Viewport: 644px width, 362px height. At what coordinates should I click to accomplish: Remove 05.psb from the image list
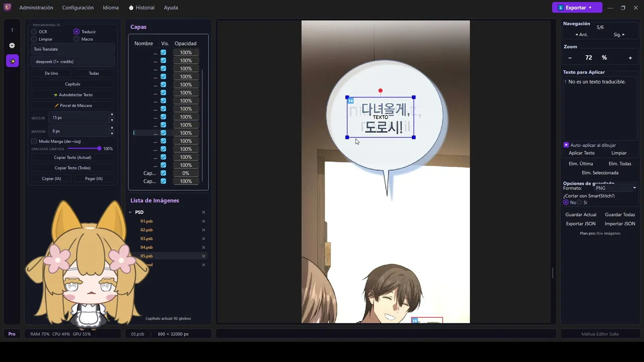204,256
